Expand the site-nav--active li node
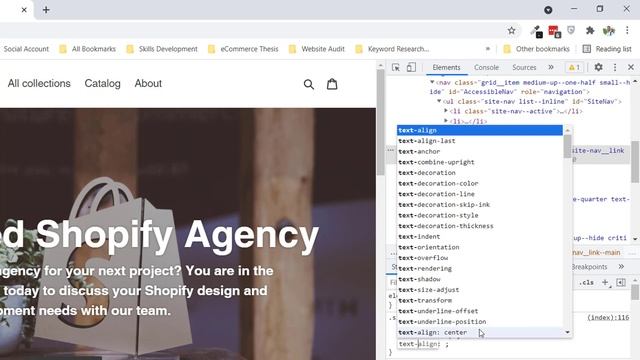Image resolution: width=640 pixels, height=360 pixels. pyautogui.click(x=446, y=111)
